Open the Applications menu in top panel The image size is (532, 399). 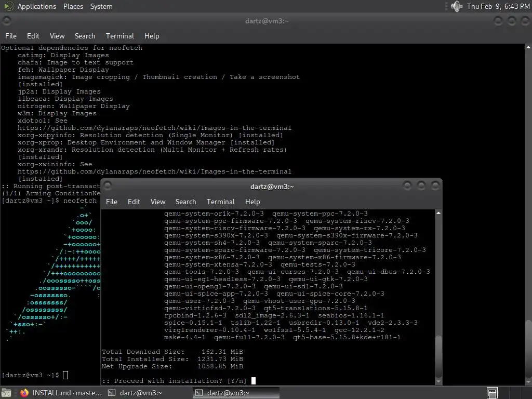pyautogui.click(x=37, y=6)
